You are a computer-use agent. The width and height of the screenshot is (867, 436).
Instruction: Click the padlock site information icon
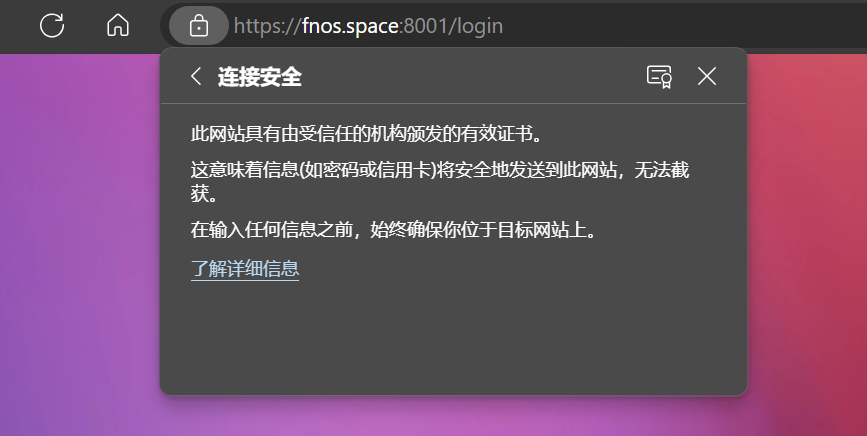click(x=199, y=25)
